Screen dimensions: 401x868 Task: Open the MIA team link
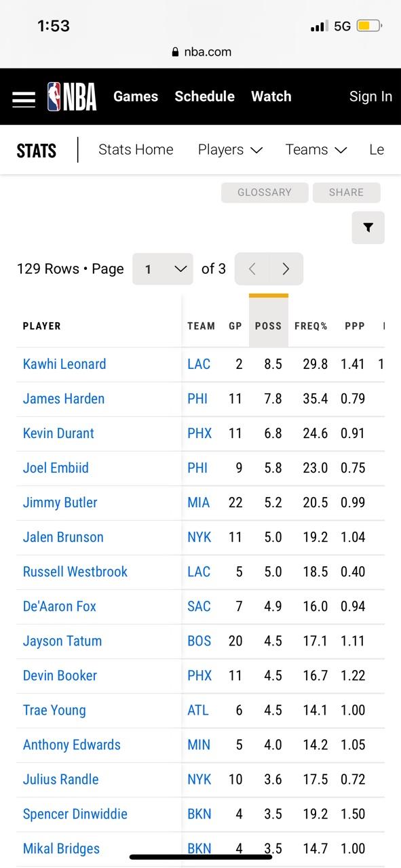[x=198, y=502]
